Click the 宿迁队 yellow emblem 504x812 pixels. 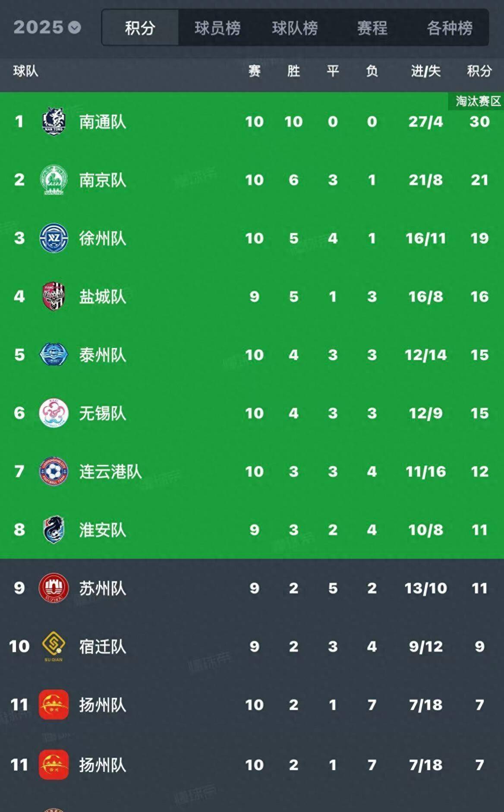pos(54,646)
